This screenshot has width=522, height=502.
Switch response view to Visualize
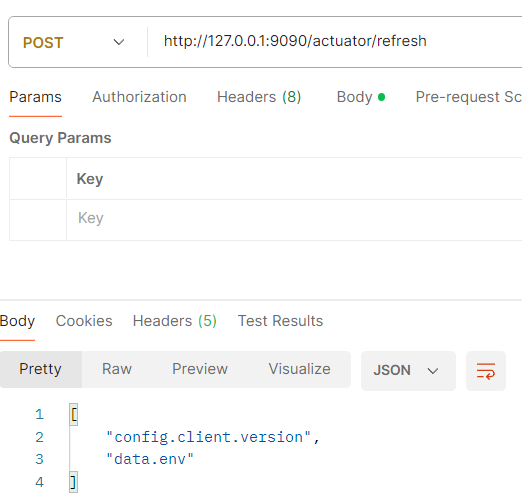[x=299, y=369]
